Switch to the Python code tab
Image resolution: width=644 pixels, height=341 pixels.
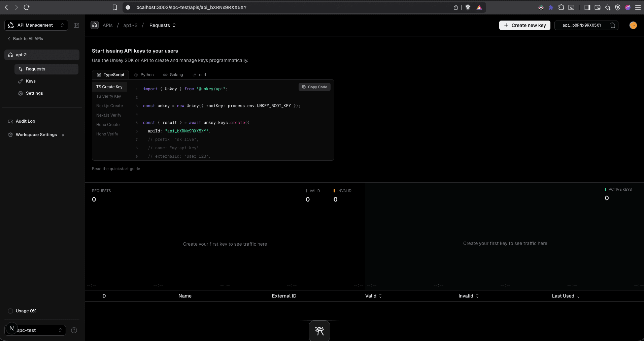147,74
